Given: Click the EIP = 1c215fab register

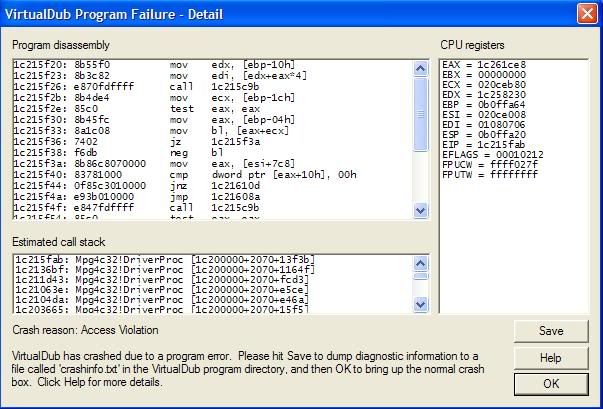Looking at the screenshot, I should 484,145.
